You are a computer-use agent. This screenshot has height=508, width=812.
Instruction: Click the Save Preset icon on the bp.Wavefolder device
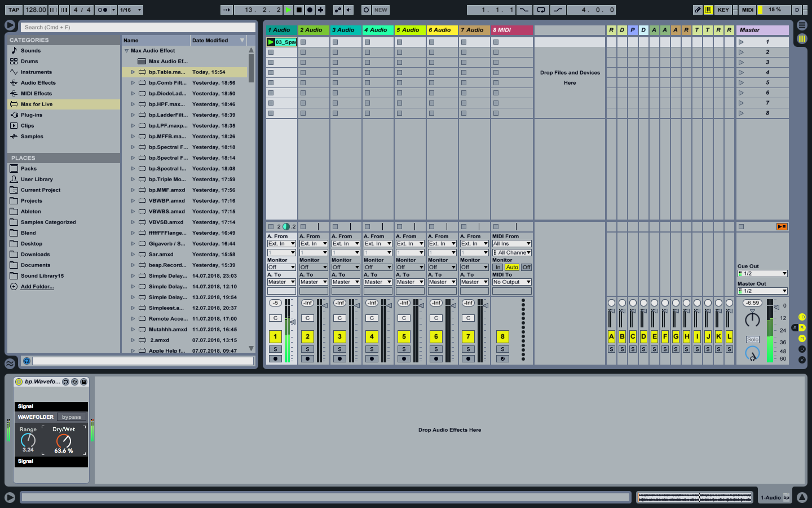[x=83, y=382]
